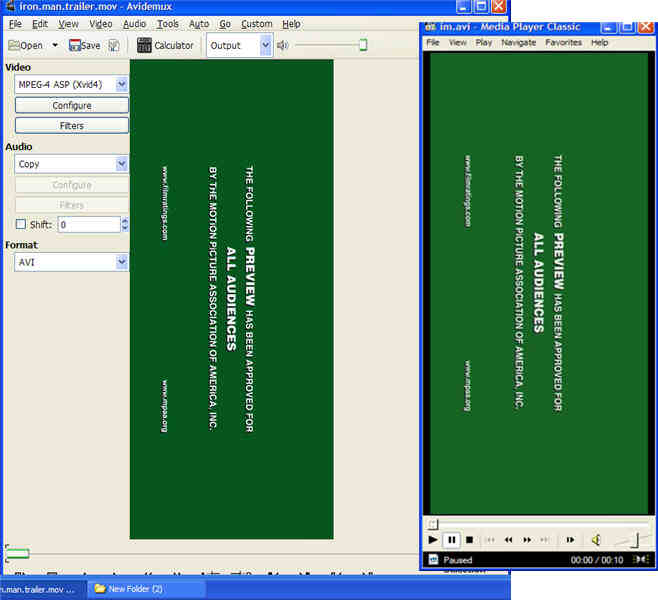This screenshot has height=608, width=658.
Task: Click the frame step button in Media Player Classic
Action: 570,540
